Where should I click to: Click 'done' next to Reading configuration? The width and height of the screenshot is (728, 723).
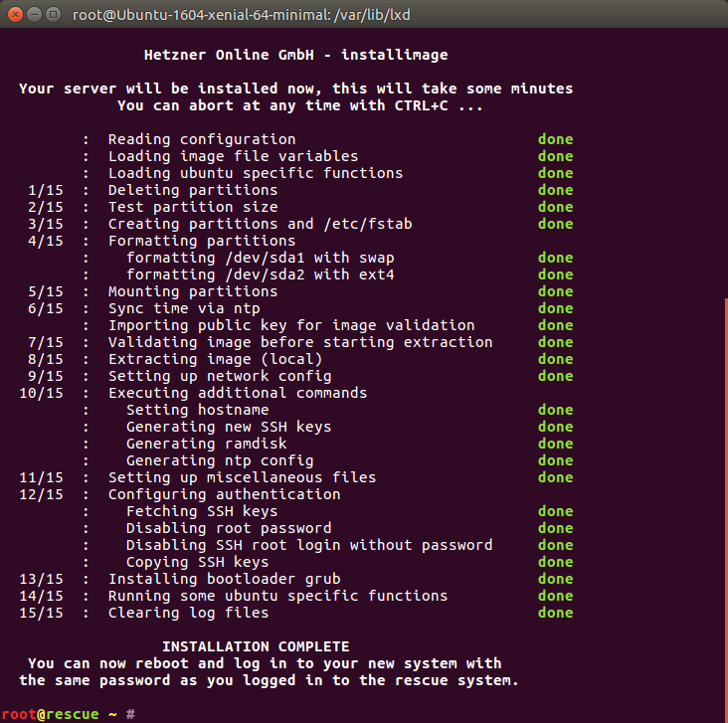pyautogui.click(x=555, y=139)
